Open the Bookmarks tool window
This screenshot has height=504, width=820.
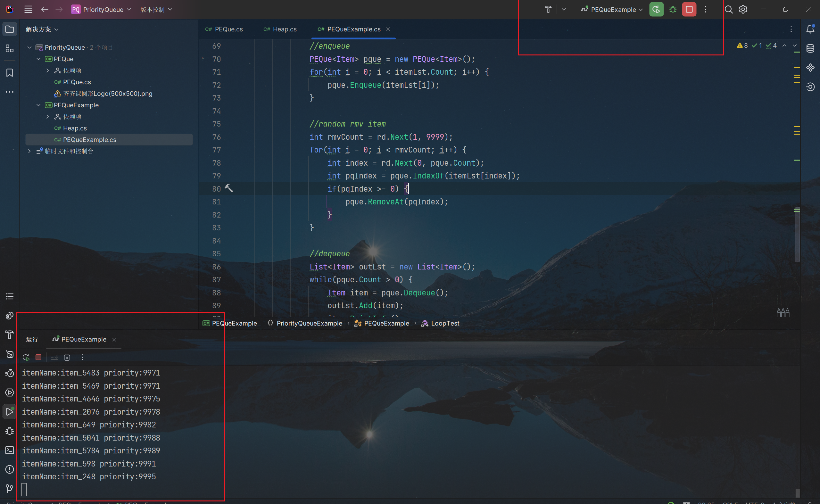coord(10,73)
